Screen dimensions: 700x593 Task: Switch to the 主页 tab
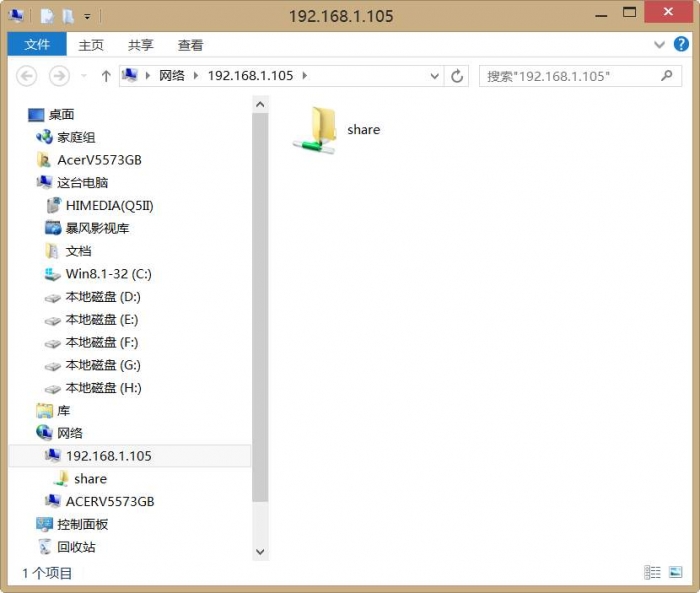(91, 45)
